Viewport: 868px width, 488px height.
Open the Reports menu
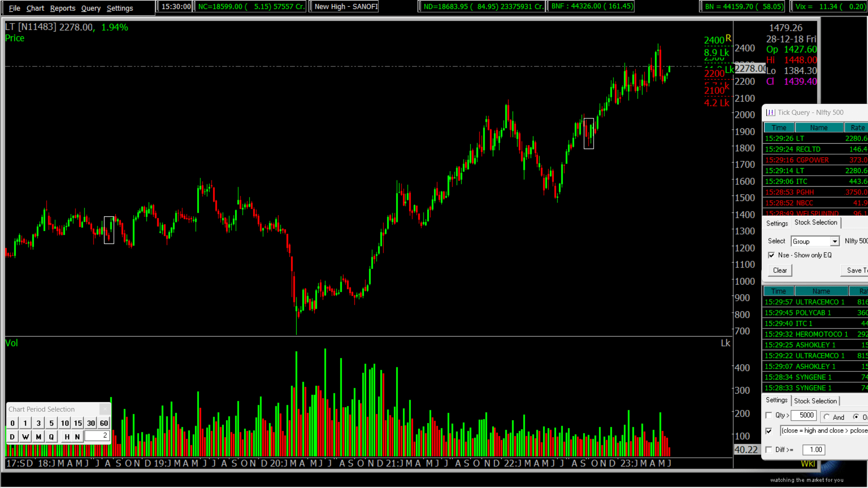(x=62, y=8)
